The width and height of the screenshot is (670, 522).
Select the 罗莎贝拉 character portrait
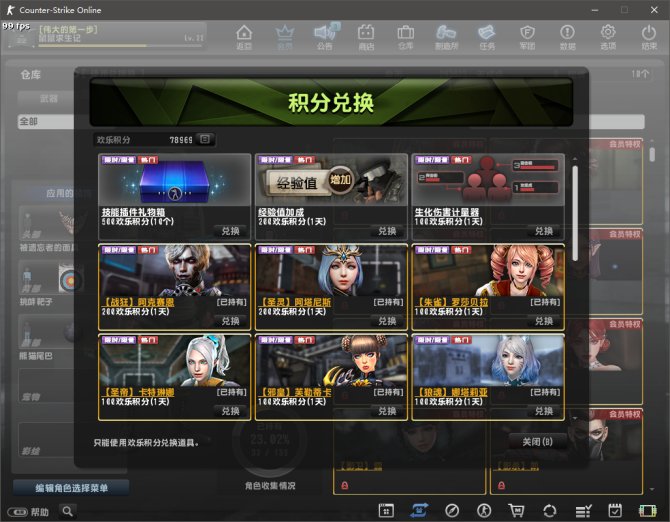(488, 270)
